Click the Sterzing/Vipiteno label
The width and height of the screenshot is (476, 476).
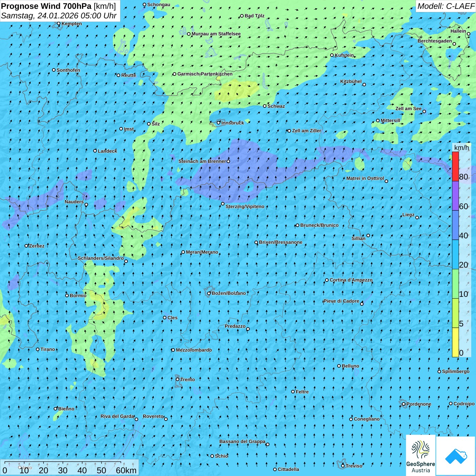coord(245,206)
